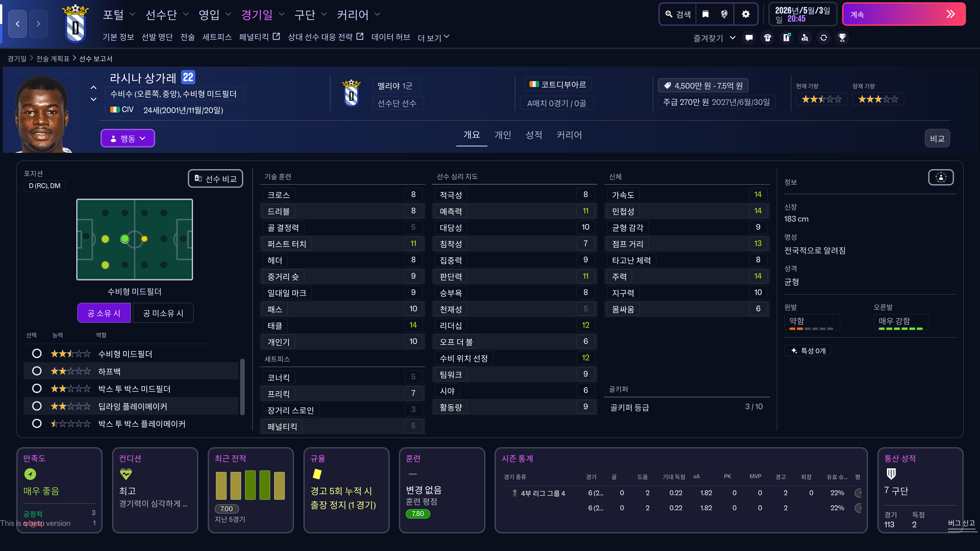Viewport: 980px width, 551px height.
Task: Toggle to 공 미소유 시 view
Action: [x=163, y=313]
